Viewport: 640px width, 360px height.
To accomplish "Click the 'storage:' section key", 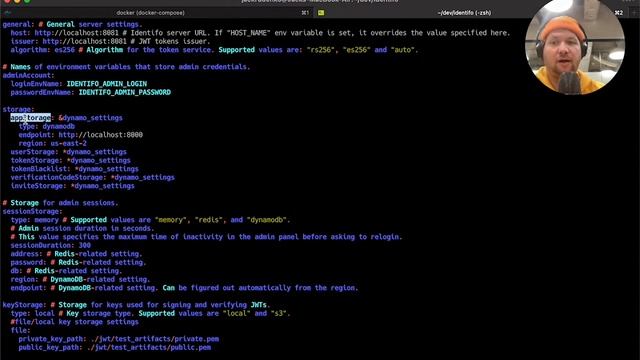I will (18, 109).
